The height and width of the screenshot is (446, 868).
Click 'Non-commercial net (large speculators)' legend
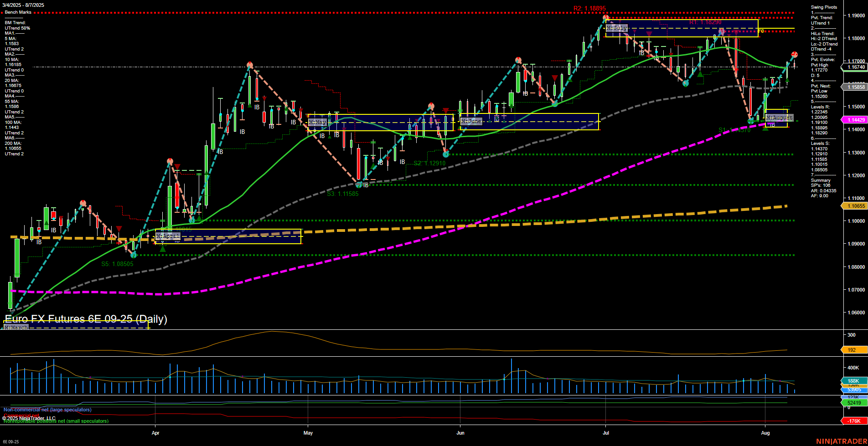click(x=47, y=410)
